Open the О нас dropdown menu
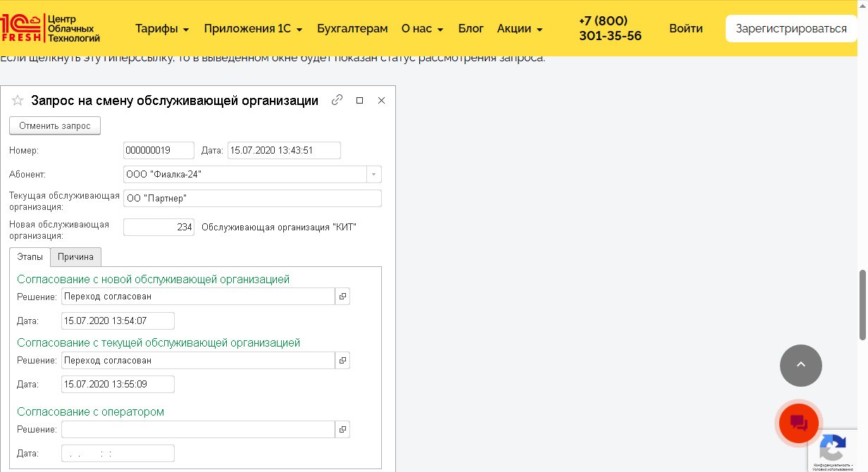868x472 pixels. pyautogui.click(x=422, y=29)
